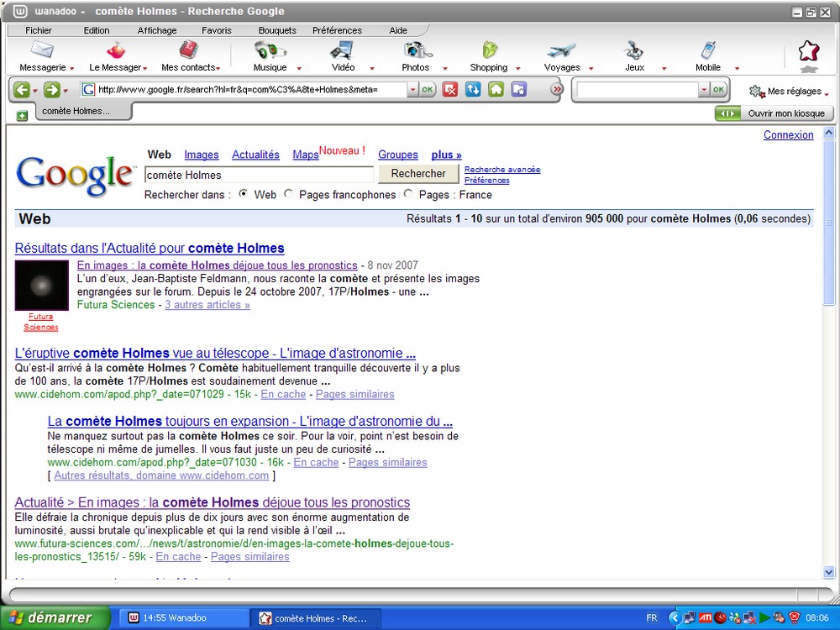840x630 pixels.
Task: Go back with the green back arrow
Action: coord(22,90)
